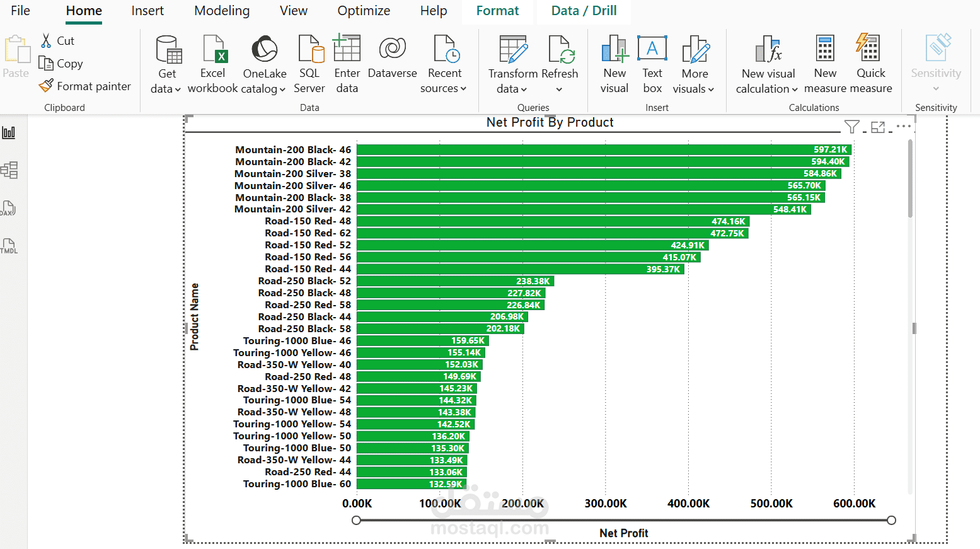The height and width of the screenshot is (549, 980).
Task: Click the Product Name axis title
Action: click(195, 316)
